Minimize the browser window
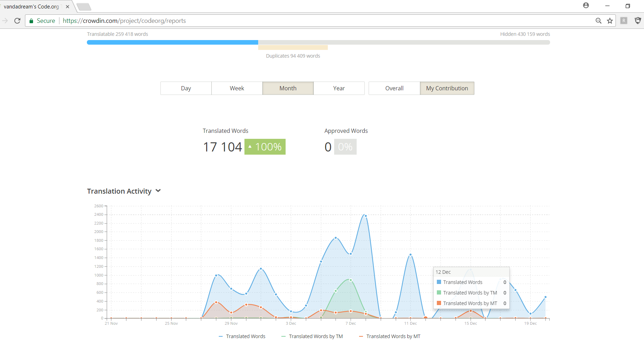The width and height of the screenshot is (644, 362). (x=607, y=6)
